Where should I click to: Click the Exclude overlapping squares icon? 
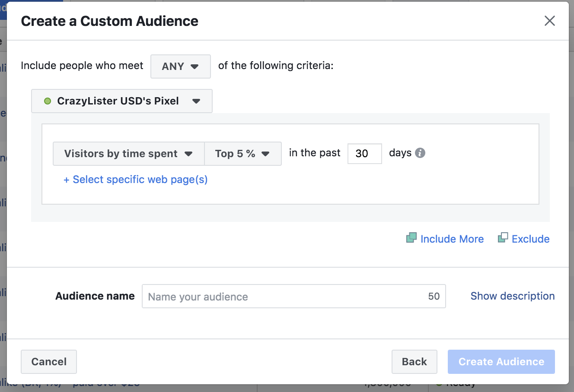point(503,238)
